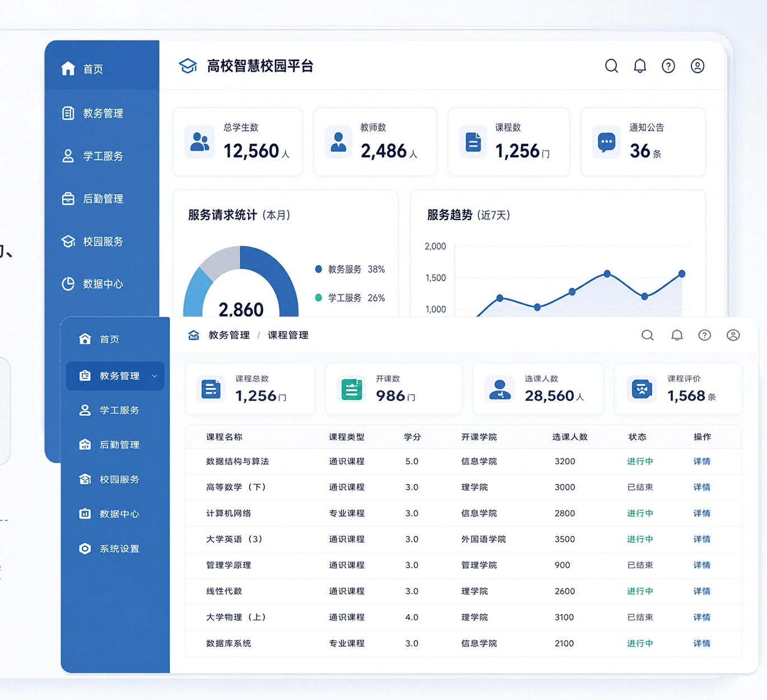Click the help icon in the 课程管理 window header
This screenshot has width=767, height=700.
pyautogui.click(x=705, y=335)
